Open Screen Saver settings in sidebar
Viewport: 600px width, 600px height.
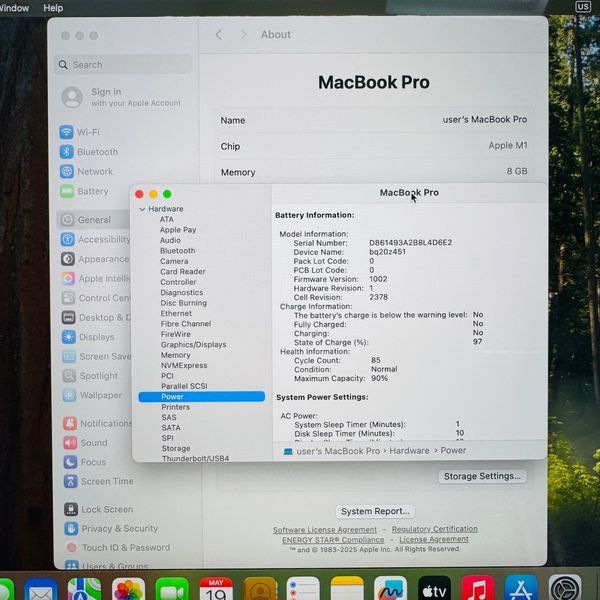(x=96, y=356)
